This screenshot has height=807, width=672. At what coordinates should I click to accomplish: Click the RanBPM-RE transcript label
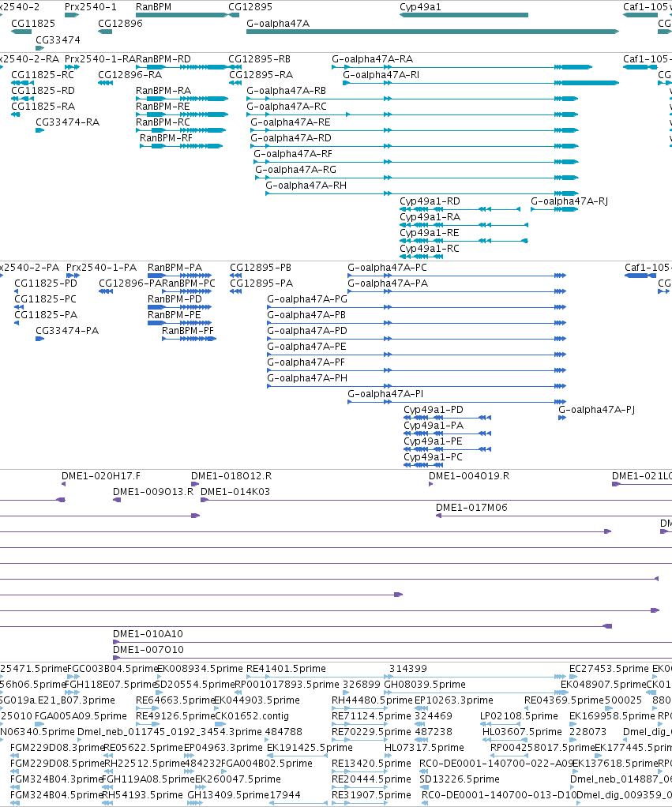click(163, 106)
